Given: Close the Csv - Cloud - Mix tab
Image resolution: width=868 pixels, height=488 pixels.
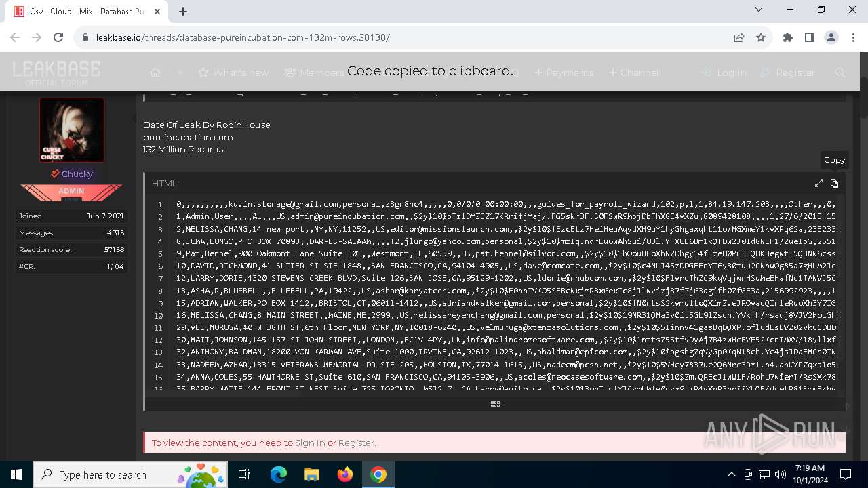Looking at the screenshot, I should click(x=156, y=12).
